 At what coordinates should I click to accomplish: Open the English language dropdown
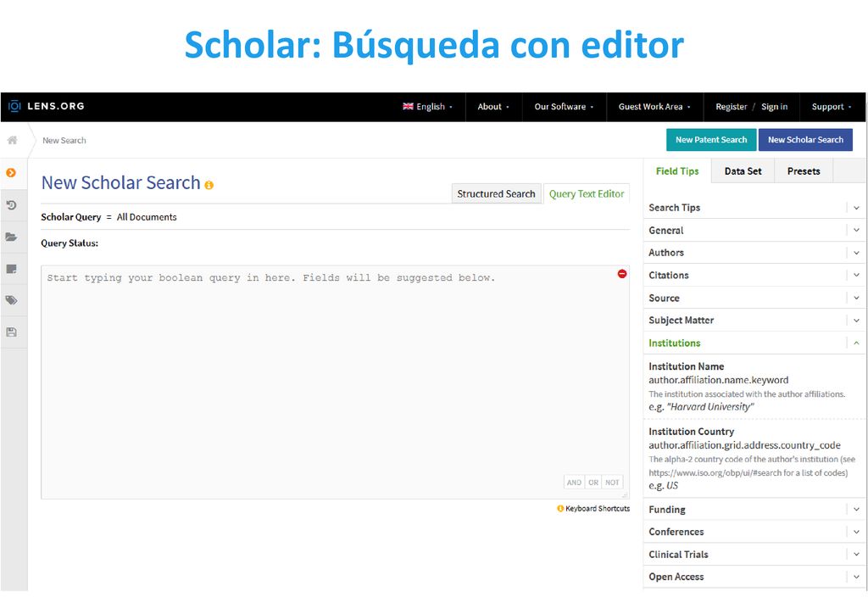point(427,106)
